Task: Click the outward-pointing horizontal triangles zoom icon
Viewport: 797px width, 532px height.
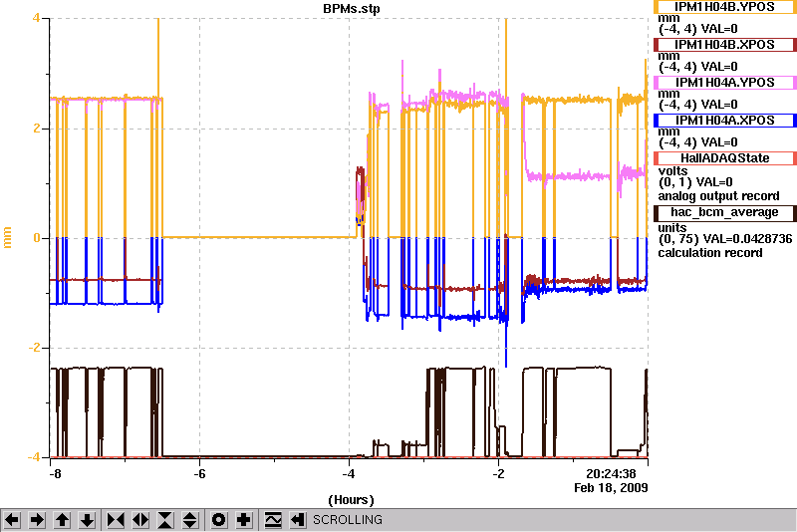Action: (140, 520)
